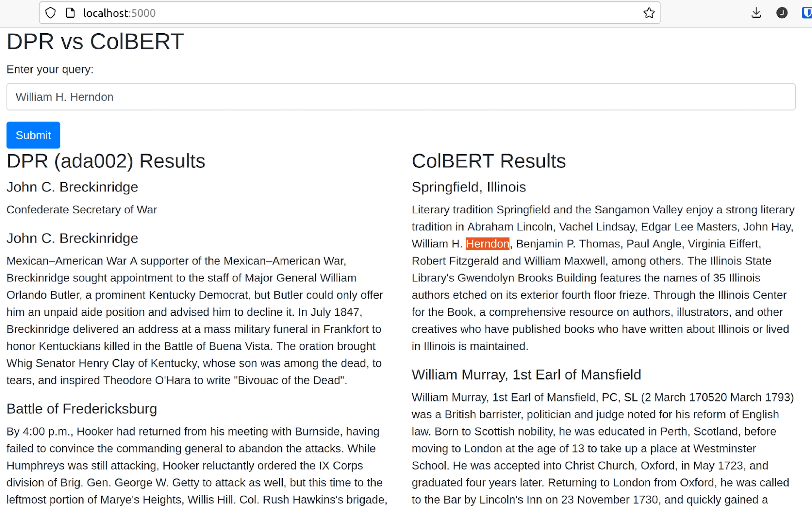Click the 'By 4:00 p.m., Hooker' line
The height and width of the screenshot is (511, 812).
(193, 432)
